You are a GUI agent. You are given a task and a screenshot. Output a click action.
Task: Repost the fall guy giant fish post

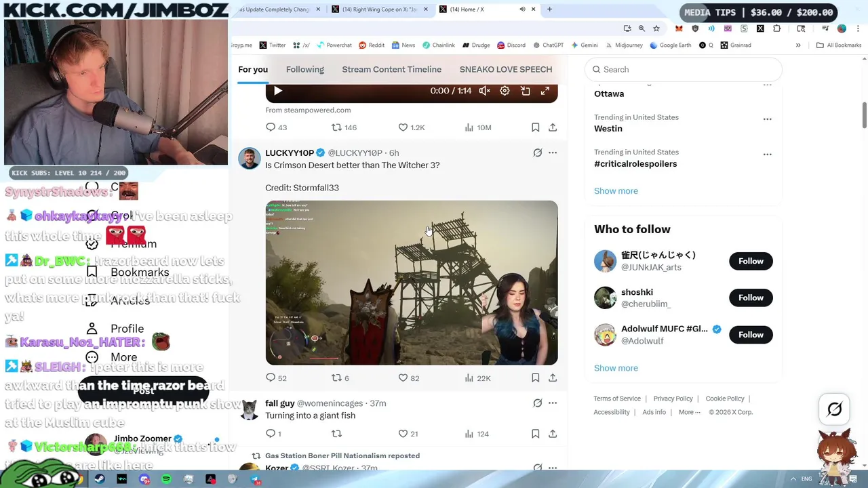click(x=336, y=434)
